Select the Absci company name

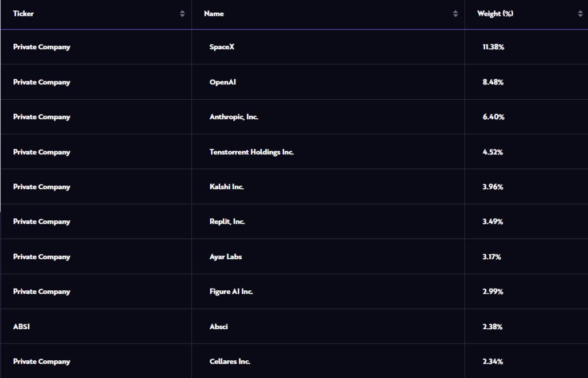(218, 327)
